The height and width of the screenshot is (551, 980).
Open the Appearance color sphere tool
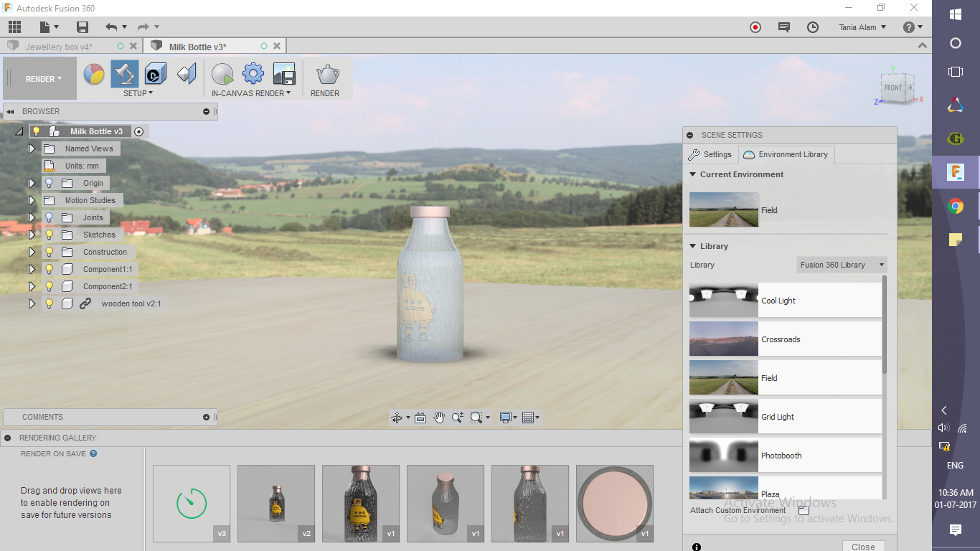pos(94,74)
